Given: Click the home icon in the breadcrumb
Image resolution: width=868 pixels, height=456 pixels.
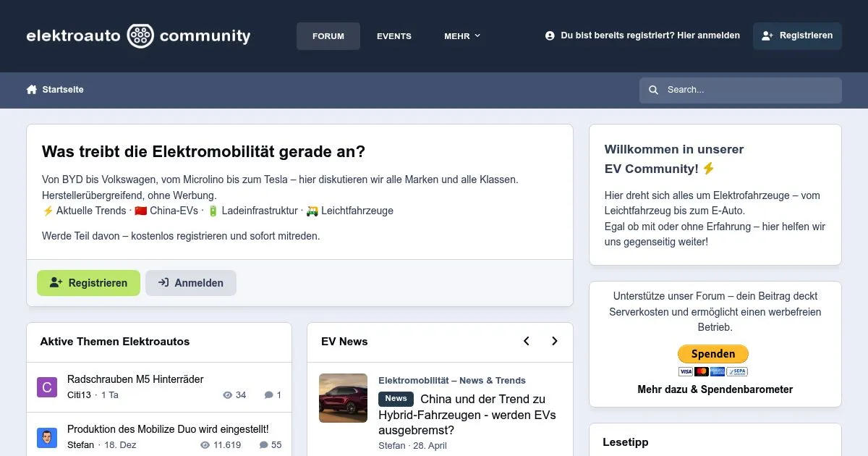Looking at the screenshot, I should coord(32,90).
